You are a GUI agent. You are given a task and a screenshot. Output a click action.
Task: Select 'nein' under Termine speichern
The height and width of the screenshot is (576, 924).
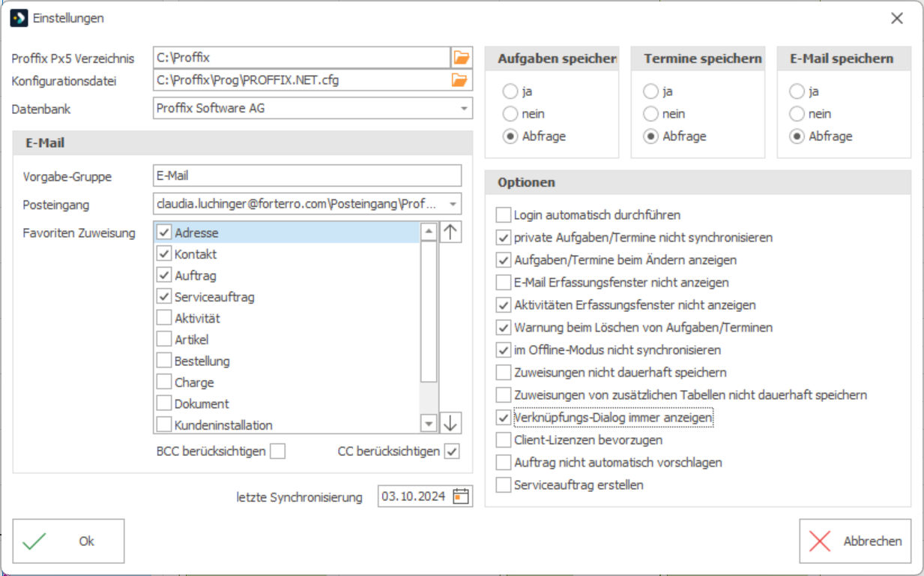[x=651, y=114]
